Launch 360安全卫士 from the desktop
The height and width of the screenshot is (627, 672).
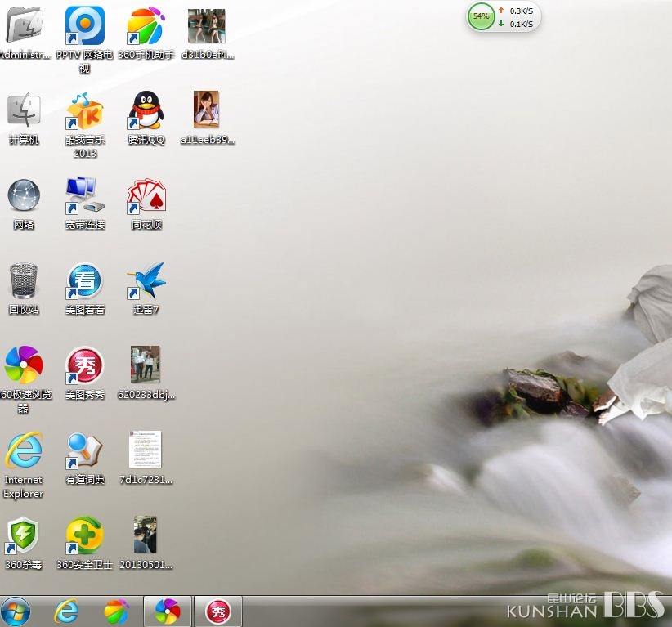pos(85,535)
